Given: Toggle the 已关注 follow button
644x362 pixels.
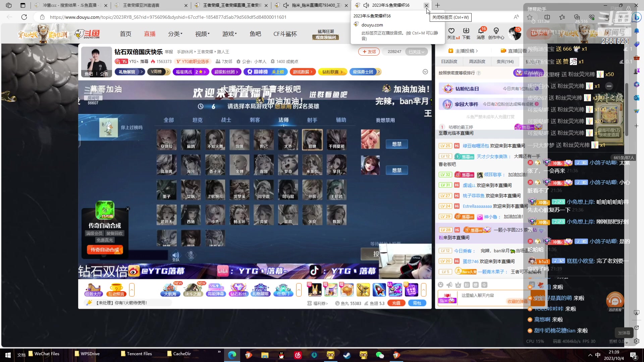Looking at the screenshot, I should (x=416, y=52).
